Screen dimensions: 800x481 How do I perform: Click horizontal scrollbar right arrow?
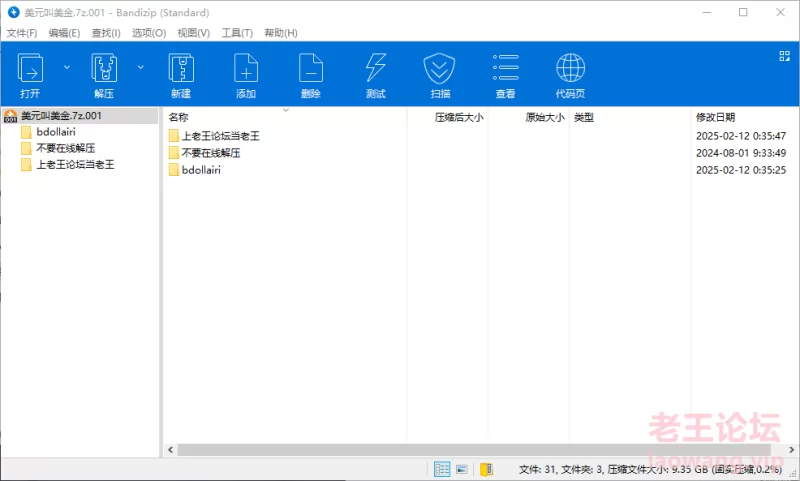click(x=791, y=450)
